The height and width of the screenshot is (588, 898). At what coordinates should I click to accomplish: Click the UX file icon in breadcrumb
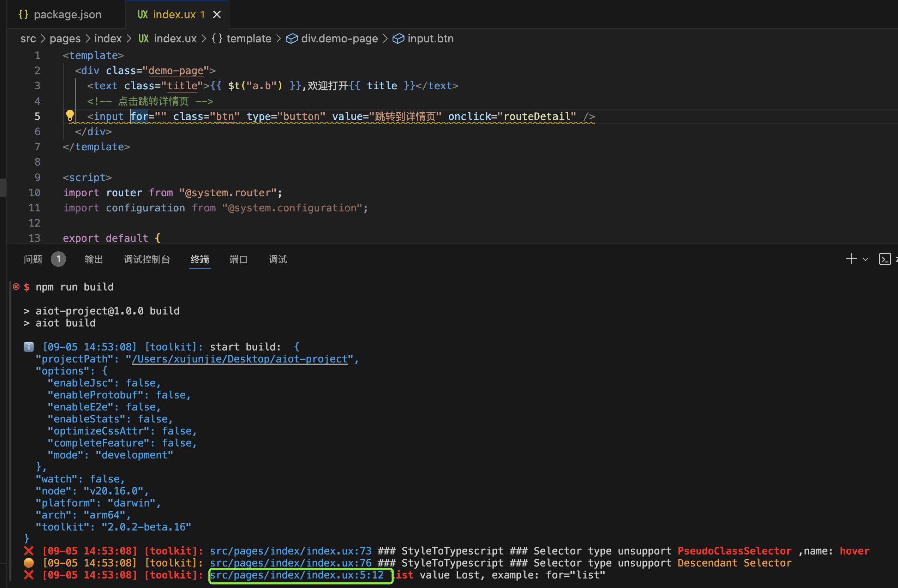tap(143, 39)
